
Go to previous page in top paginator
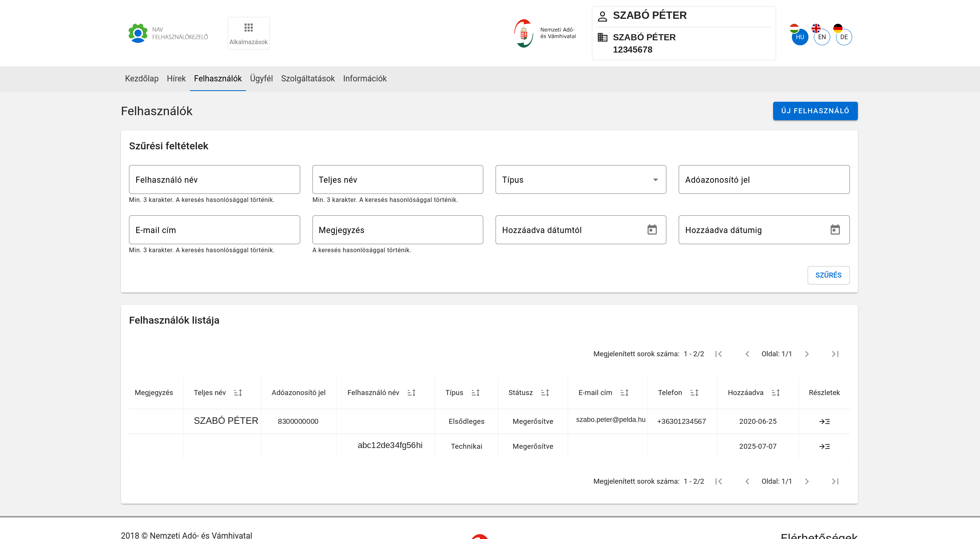click(x=747, y=354)
